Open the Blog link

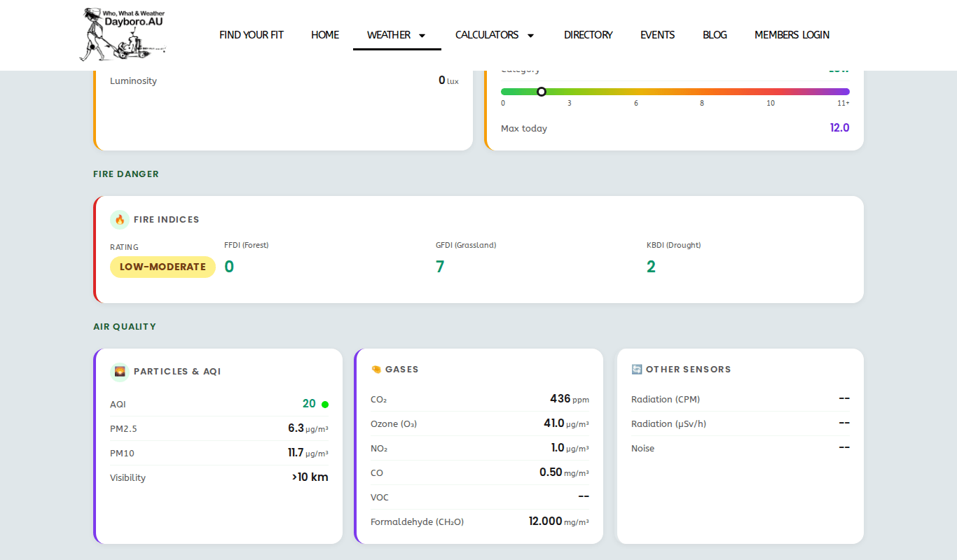715,34
